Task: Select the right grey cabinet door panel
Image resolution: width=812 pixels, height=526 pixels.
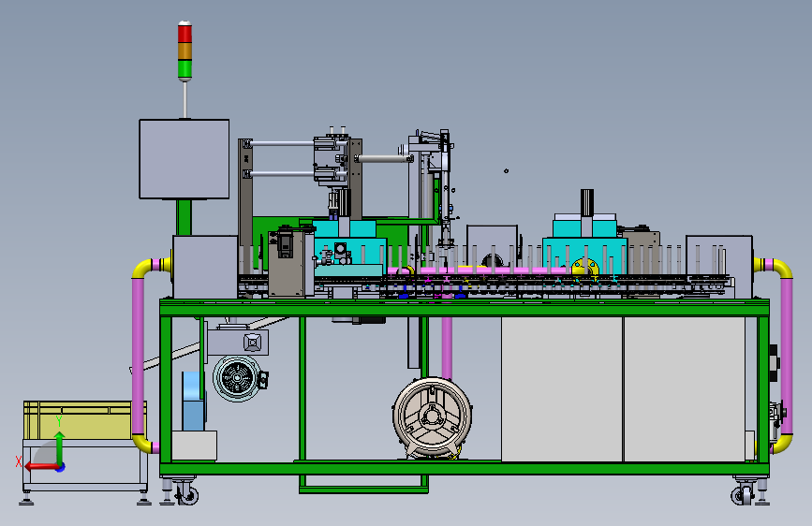Action: pos(685,389)
